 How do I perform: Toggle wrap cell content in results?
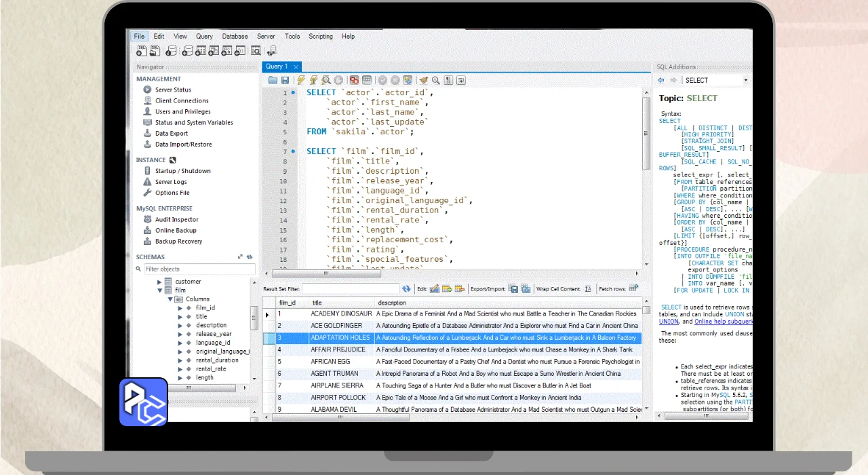pos(588,289)
